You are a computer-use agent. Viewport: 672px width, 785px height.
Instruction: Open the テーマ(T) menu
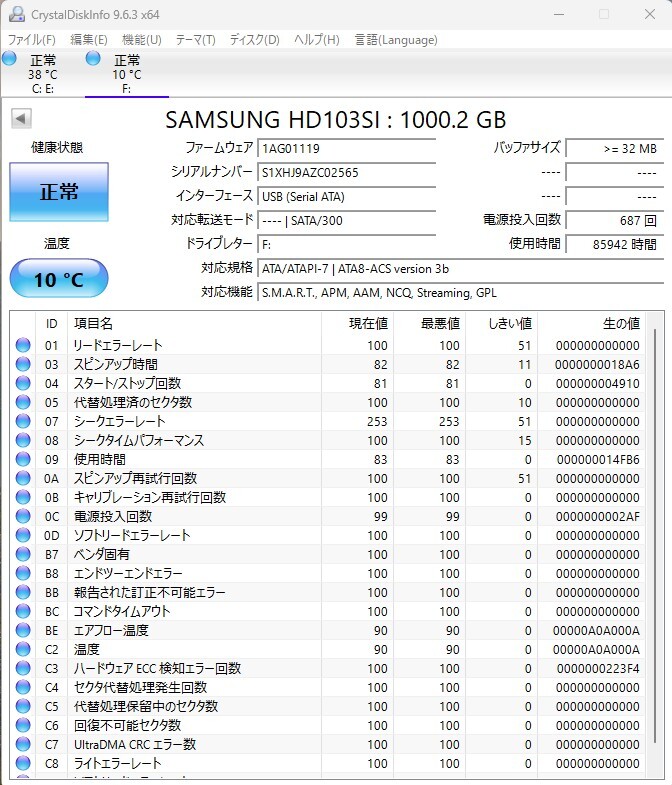(x=195, y=40)
